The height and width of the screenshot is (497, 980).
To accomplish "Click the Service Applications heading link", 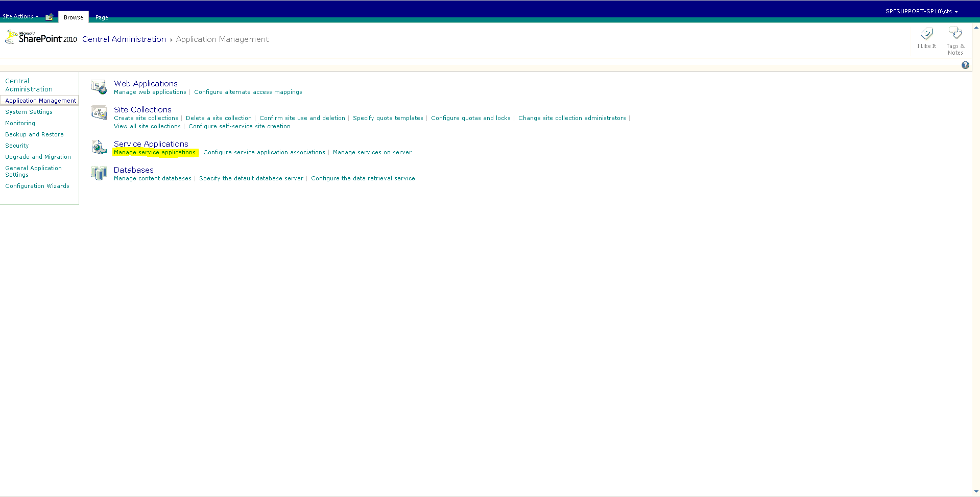I will click(x=151, y=144).
